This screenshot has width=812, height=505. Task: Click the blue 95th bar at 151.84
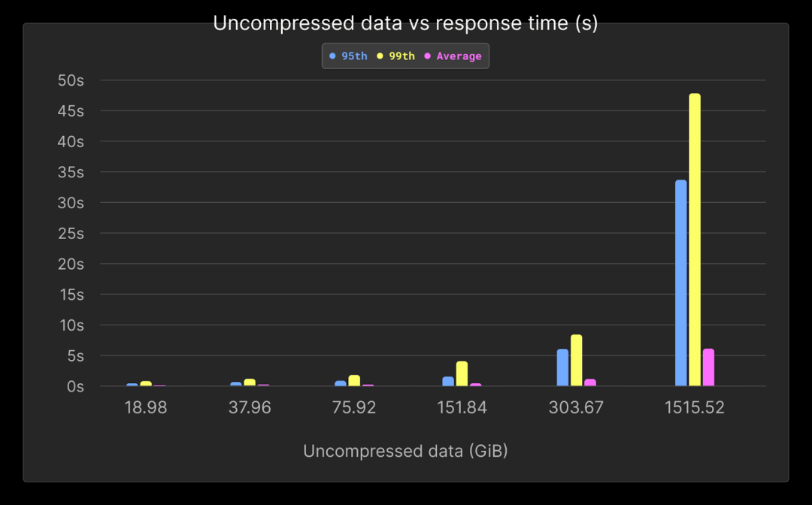tap(448, 381)
